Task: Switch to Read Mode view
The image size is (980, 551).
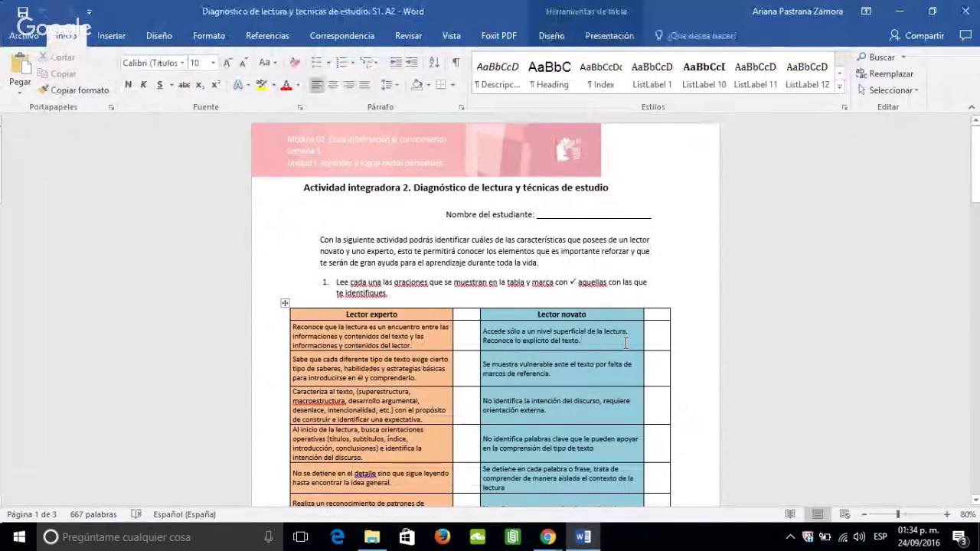Action: tap(790, 514)
